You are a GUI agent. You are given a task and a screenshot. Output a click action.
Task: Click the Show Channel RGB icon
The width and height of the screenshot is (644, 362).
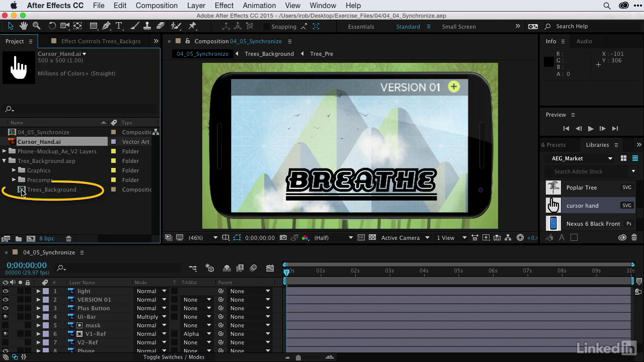pos(305,238)
